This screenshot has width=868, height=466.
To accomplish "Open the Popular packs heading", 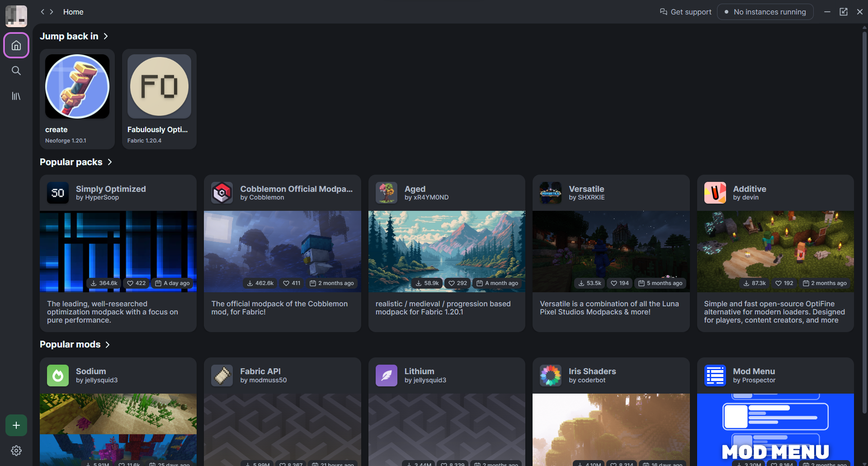I will click(71, 162).
